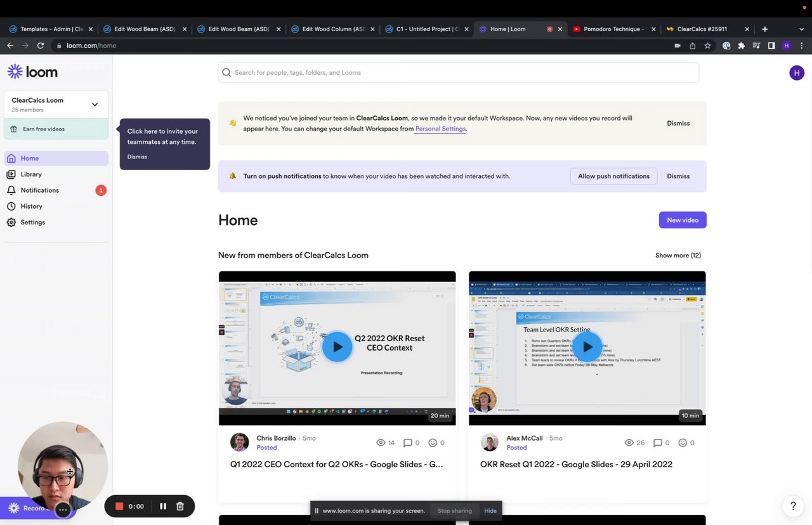
Task: Switch to the C1 - Untitled Project tab
Action: (x=427, y=29)
